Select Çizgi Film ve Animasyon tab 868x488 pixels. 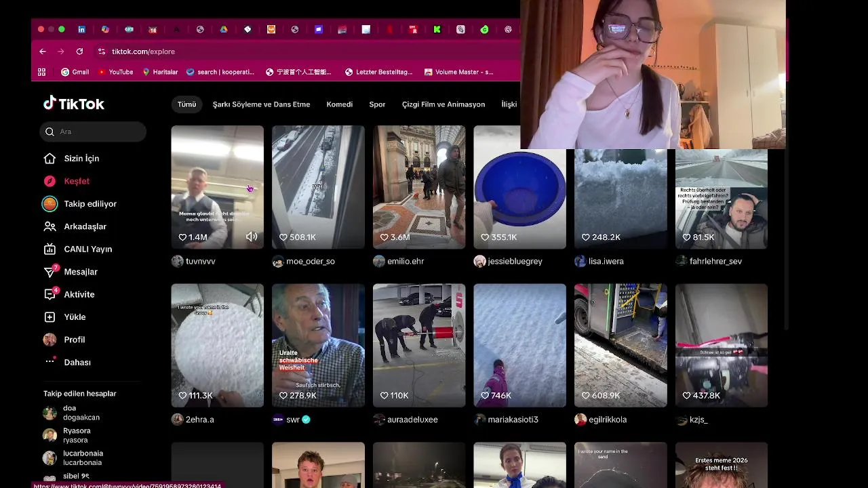point(443,104)
